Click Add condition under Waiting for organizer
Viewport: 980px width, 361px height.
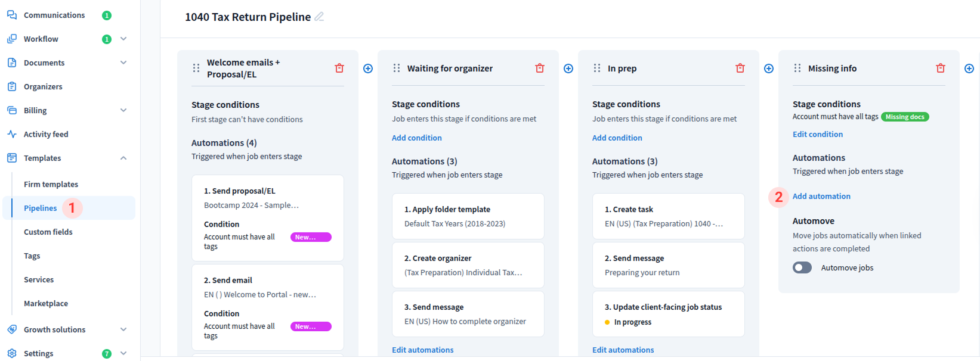point(417,138)
